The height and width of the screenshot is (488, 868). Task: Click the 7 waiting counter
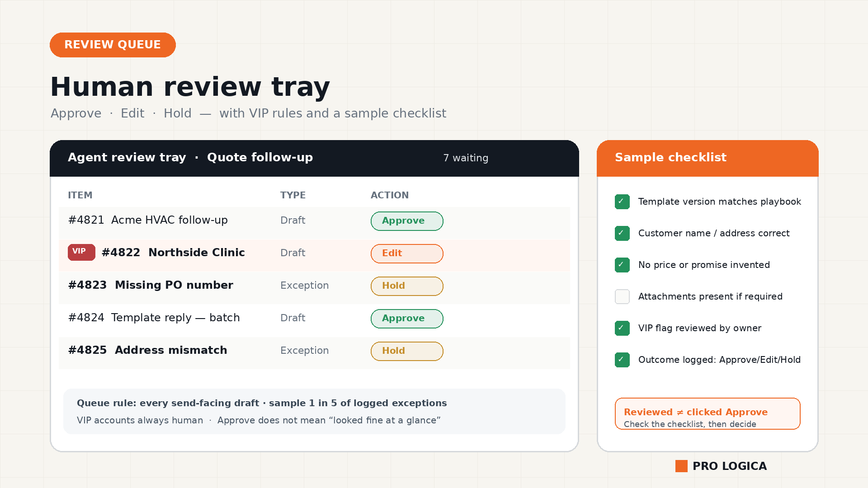click(x=466, y=158)
